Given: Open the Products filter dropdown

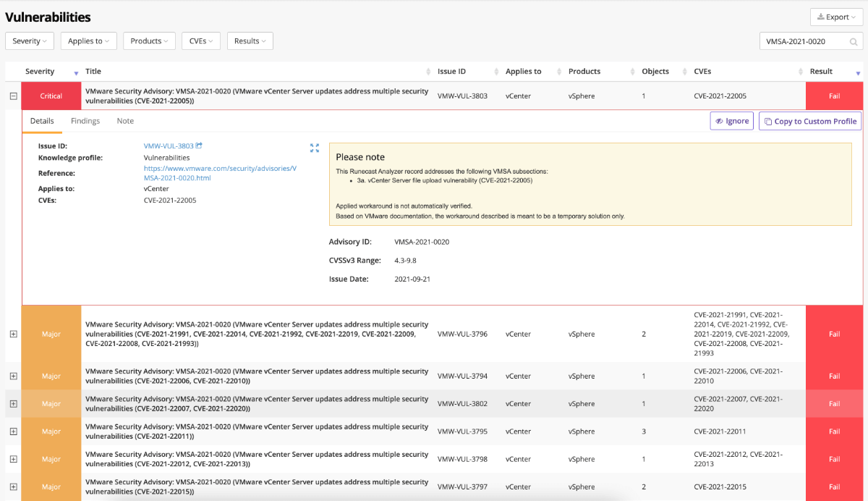Looking at the screenshot, I should (149, 41).
